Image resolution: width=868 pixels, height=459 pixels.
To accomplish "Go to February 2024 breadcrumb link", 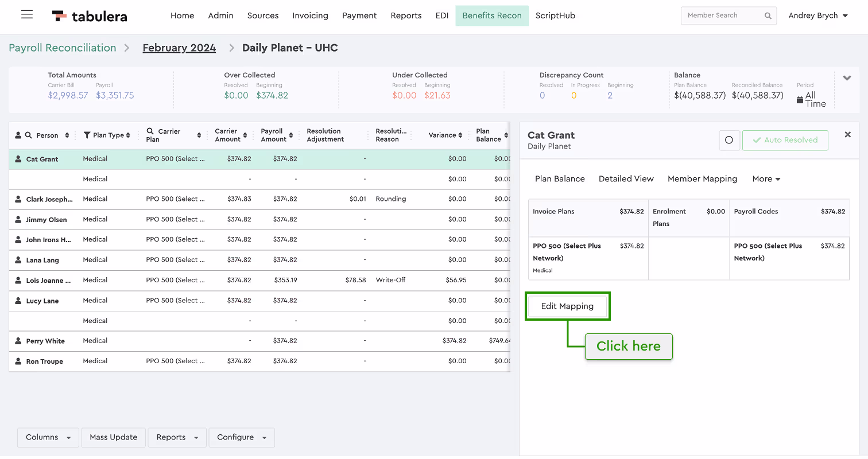I will pos(179,48).
